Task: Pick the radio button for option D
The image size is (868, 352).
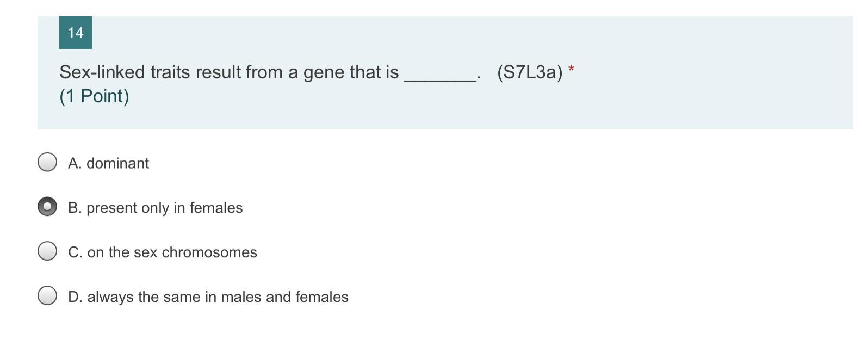Action: (x=47, y=295)
